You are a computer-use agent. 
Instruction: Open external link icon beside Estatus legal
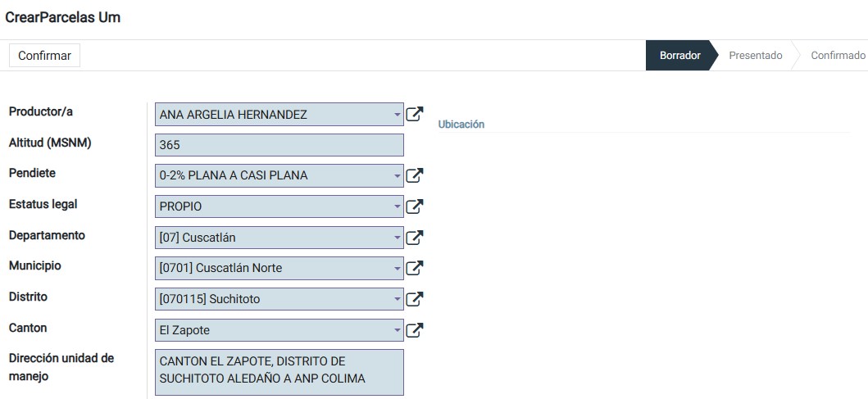[x=415, y=206]
